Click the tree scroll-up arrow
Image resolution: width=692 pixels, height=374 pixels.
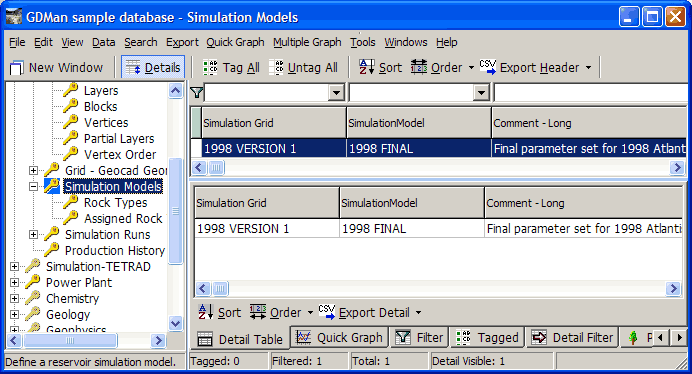pos(176,91)
